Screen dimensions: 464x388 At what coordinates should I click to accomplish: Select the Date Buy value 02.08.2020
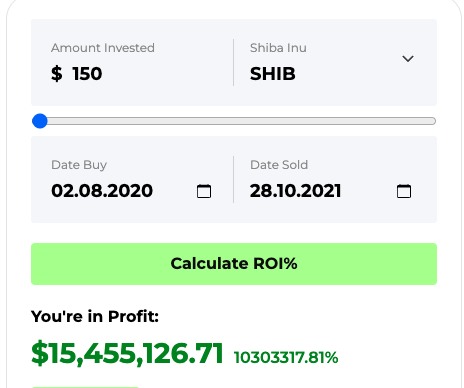pyautogui.click(x=102, y=191)
